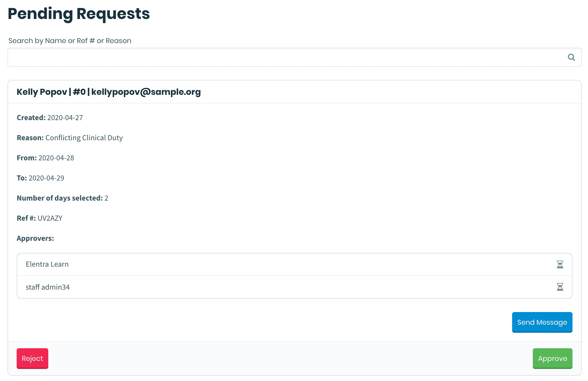Approve Kelly Popov's pending request
This screenshot has width=588, height=381.
(x=552, y=358)
